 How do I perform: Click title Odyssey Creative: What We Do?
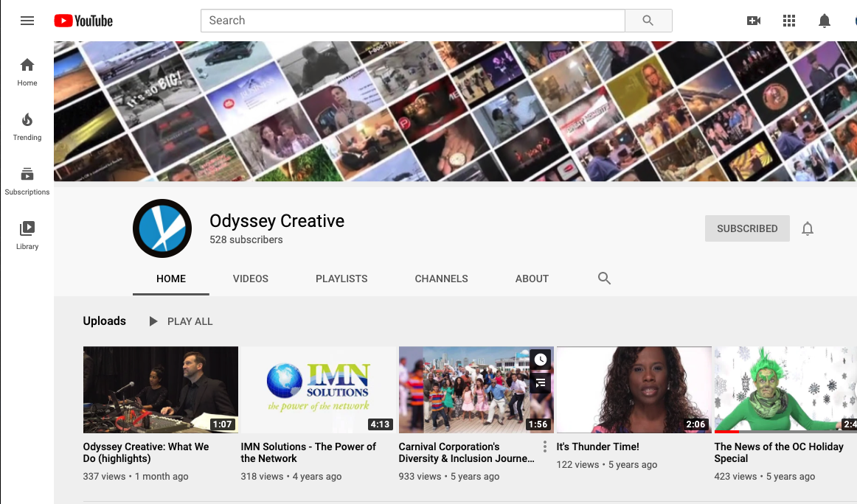146,452
